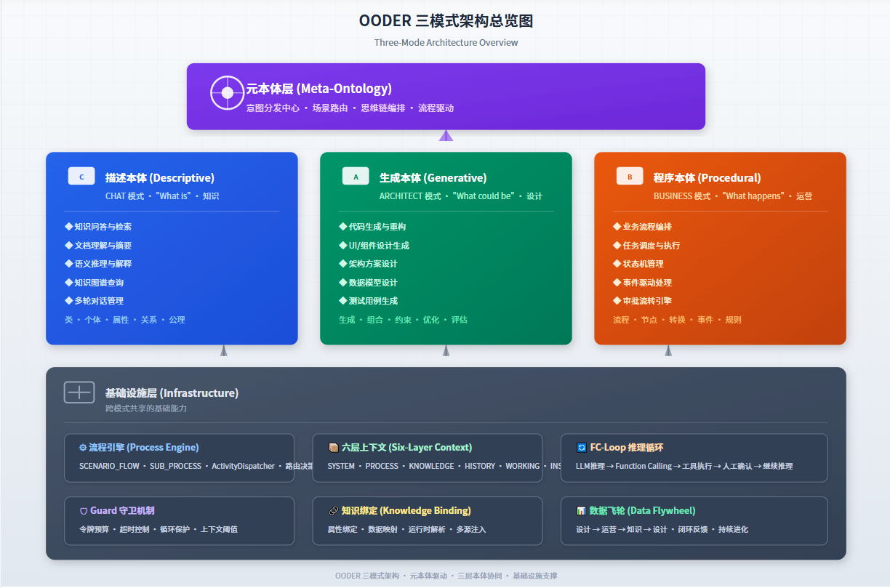Click the purple arrow under Meta-Ontology box

coord(446,135)
